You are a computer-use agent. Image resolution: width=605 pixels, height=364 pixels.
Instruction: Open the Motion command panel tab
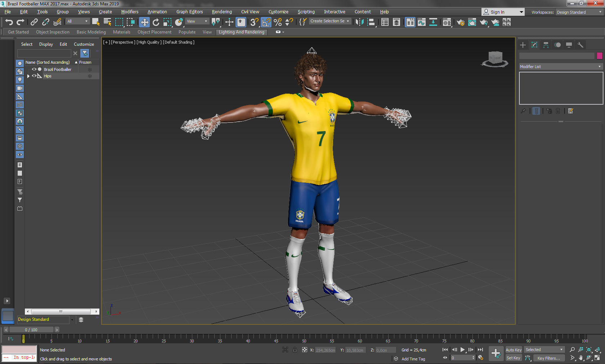click(x=557, y=45)
